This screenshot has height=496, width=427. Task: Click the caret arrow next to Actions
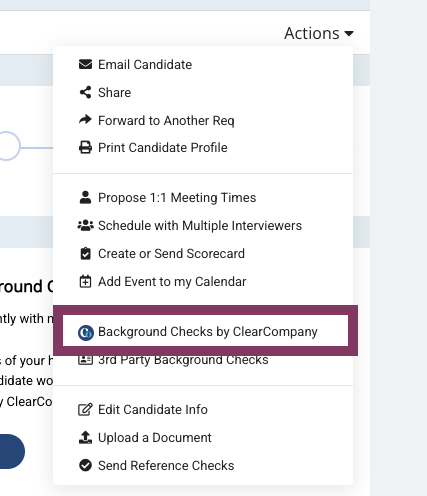point(349,33)
